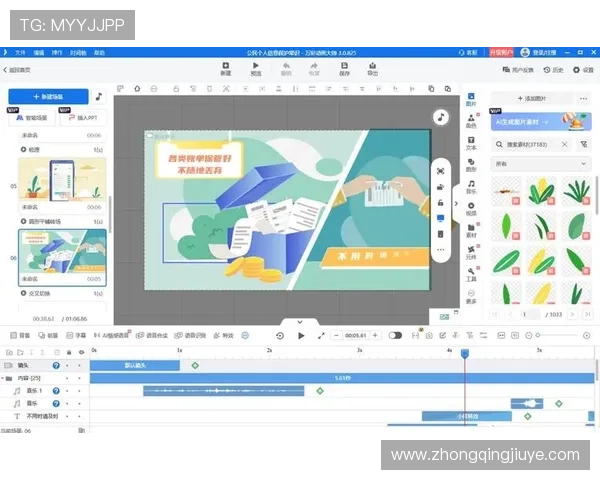Toggle lock column for the 镜头 track

coord(79,365)
